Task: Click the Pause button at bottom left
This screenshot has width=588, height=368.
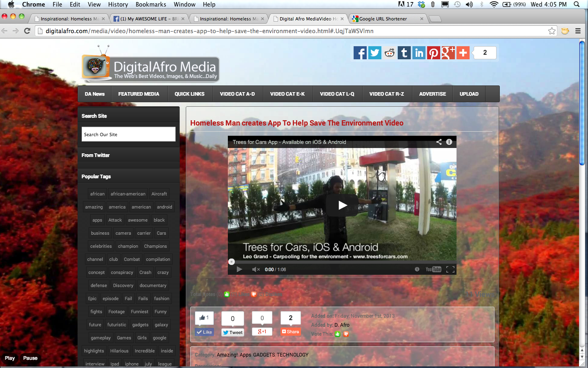Action: (x=30, y=358)
